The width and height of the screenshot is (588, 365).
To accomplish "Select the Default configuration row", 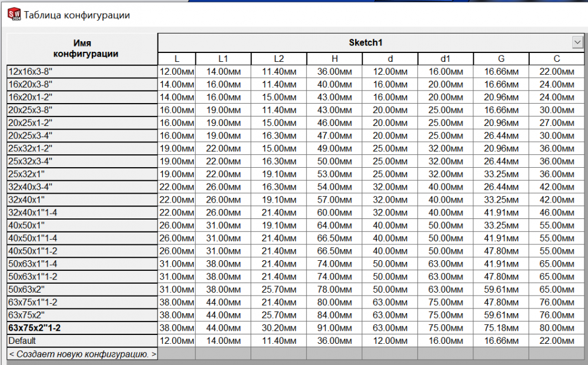I will (82, 341).
